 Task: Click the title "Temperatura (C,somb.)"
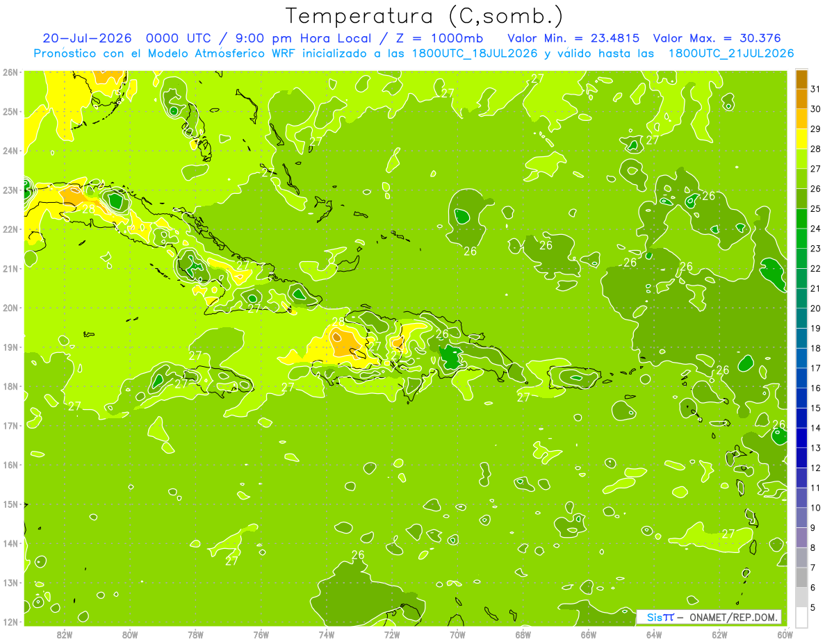pyautogui.click(x=424, y=16)
